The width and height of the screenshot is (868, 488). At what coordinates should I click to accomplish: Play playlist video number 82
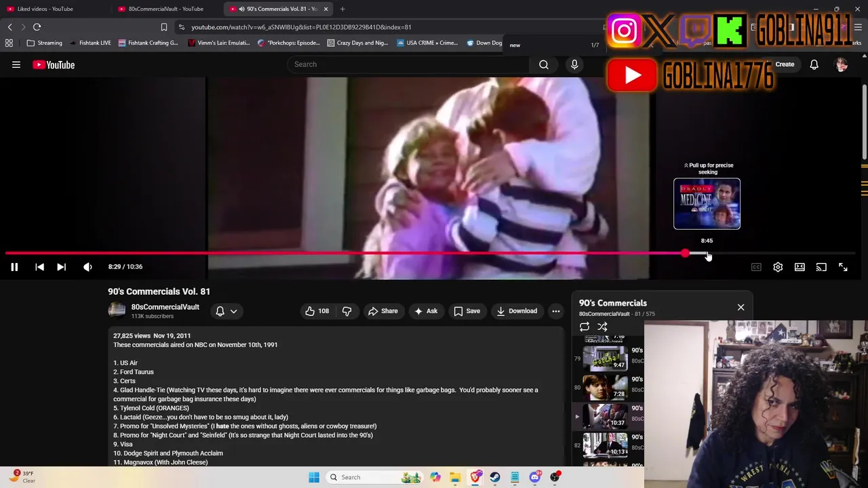606,445
